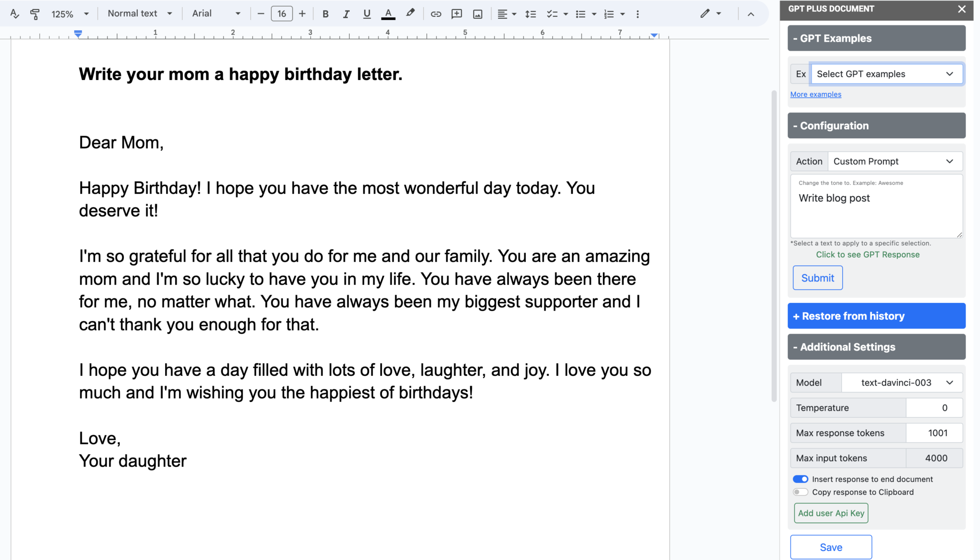Expand the Restore from history section
Screen dimensions: 980x560
876,316
